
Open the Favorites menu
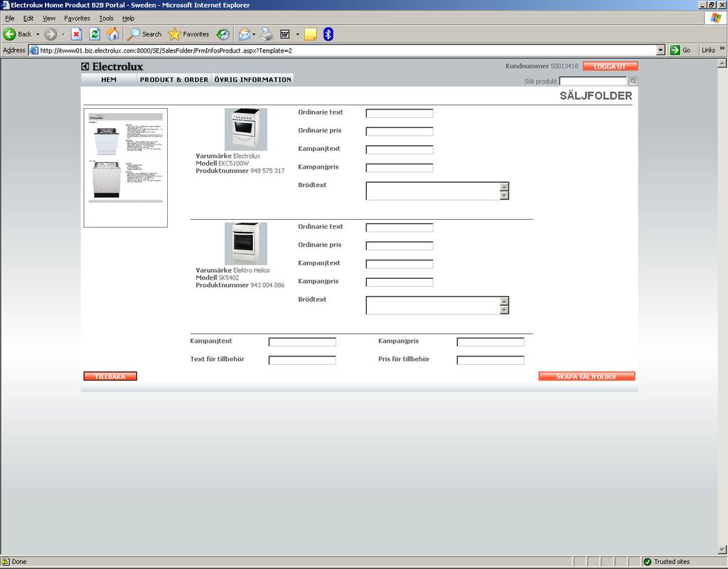click(x=77, y=18)
